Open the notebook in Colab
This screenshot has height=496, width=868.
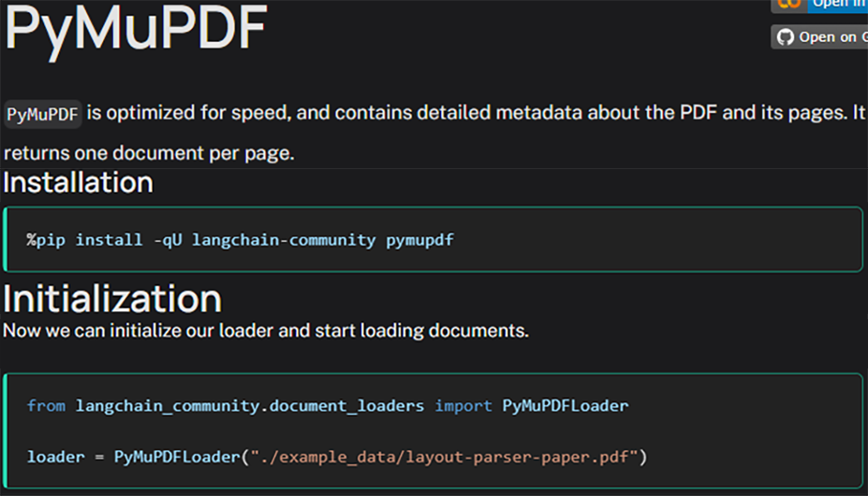pos(820,5)
